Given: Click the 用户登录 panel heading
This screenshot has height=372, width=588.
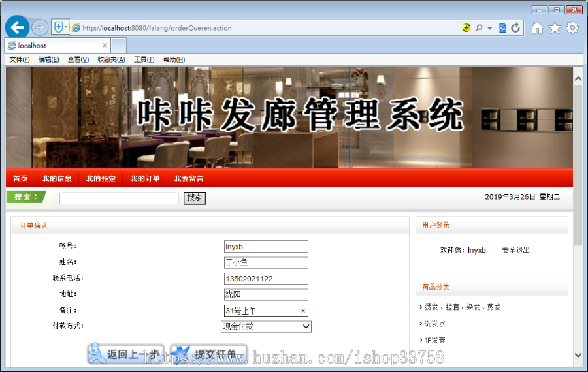Looking at the screenshot, I should 436,225.
